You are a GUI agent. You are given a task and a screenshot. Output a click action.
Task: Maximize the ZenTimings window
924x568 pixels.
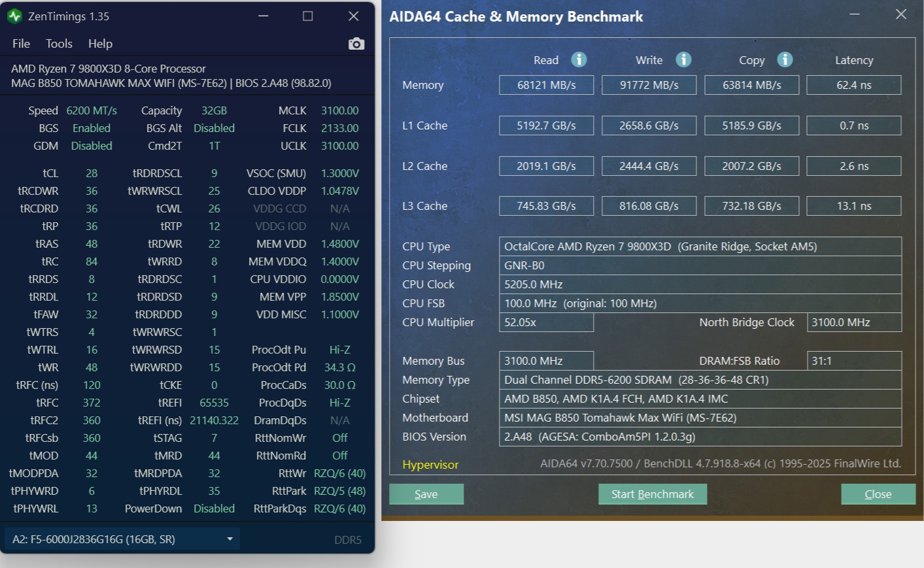[x=308, y=16]
